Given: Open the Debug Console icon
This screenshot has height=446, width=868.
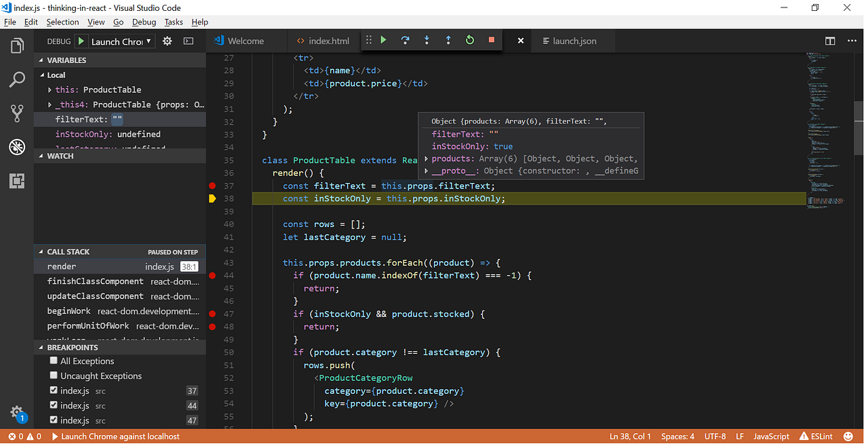Looking at the screenshot, I should [x=189, y=41].
